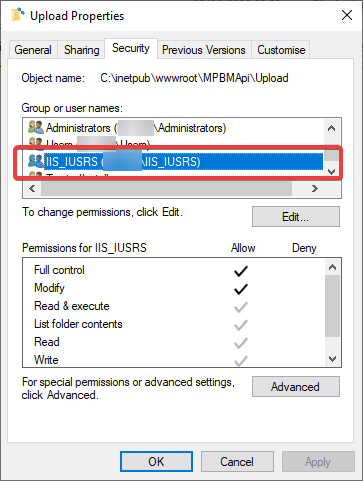Screen dimensions: 363x481
Task: Select the IIS_IUSRS entry in group list
Action: pos(173,162)
